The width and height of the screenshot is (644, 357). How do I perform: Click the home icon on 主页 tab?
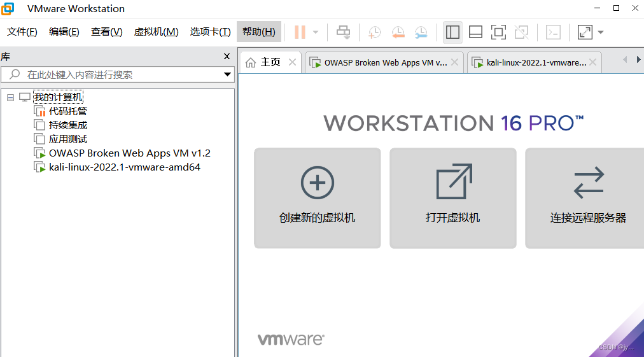[251, 62]
